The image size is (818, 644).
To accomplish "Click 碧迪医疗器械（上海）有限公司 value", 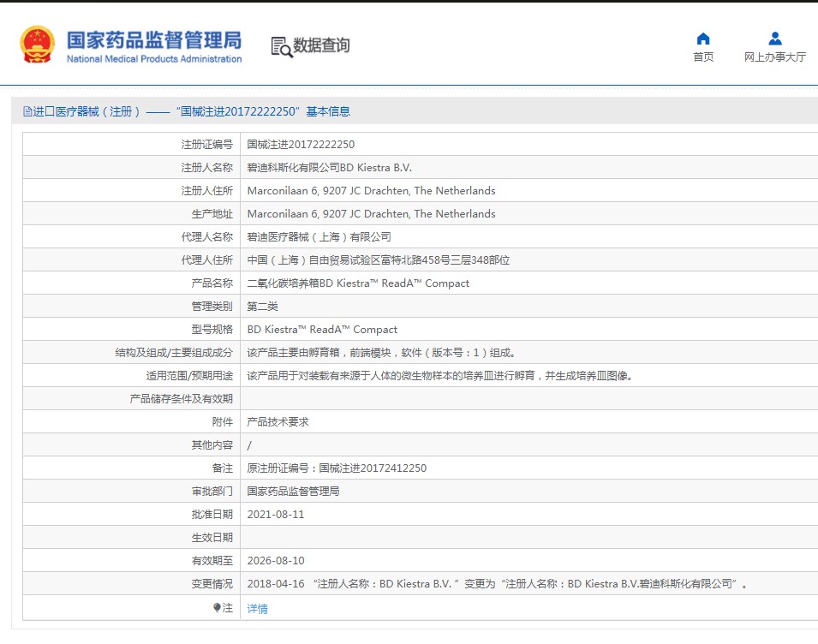I will [x=319, y=236].
